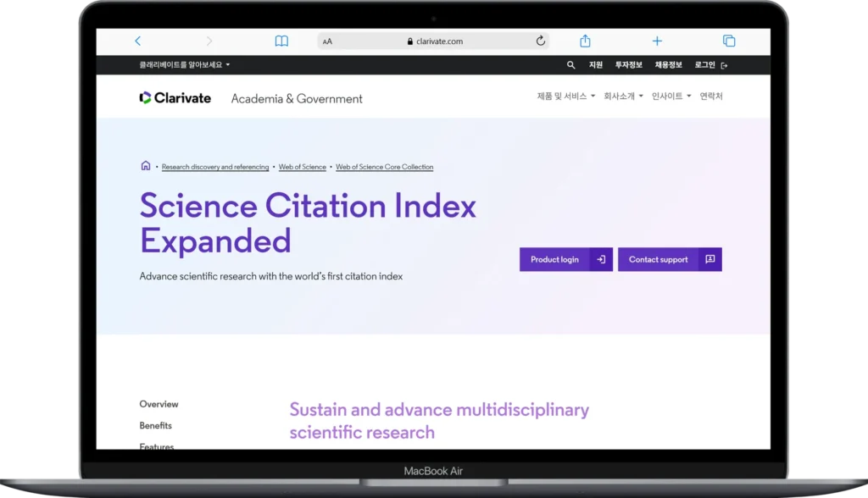
Task: Open 투자정보 in the top bar
Action: tap(628, 65)
